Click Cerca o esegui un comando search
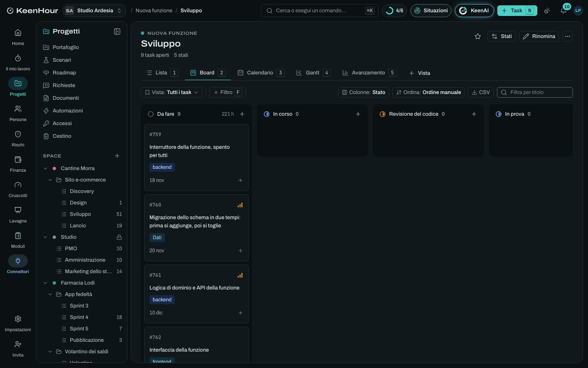Viewport: 588px width, 368px height. [320, 11]
